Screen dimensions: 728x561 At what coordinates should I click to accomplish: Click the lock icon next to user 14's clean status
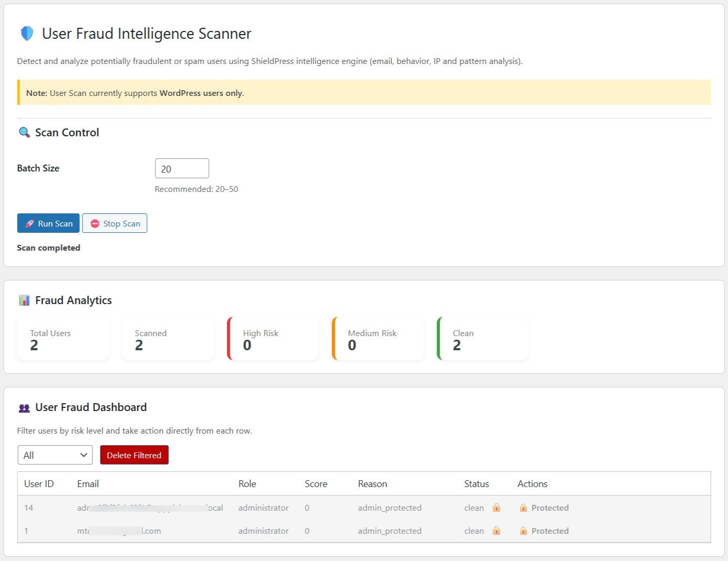tap(496, 508)
